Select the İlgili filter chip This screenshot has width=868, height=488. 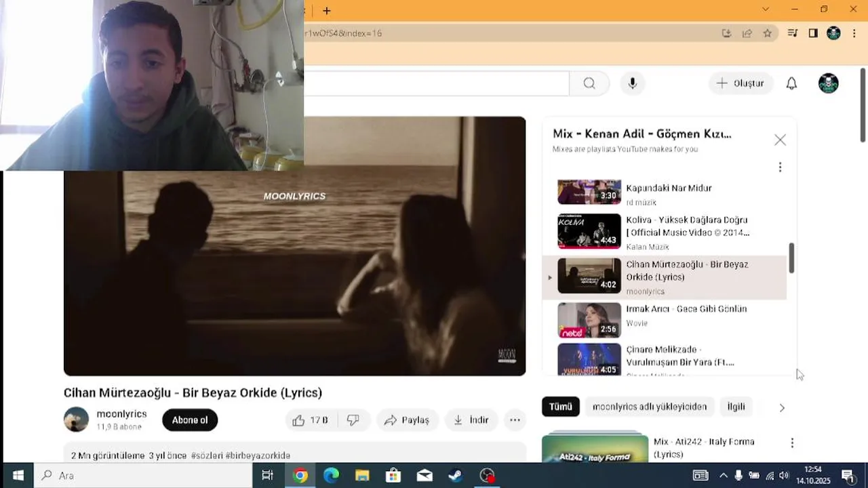pos(736,407)
